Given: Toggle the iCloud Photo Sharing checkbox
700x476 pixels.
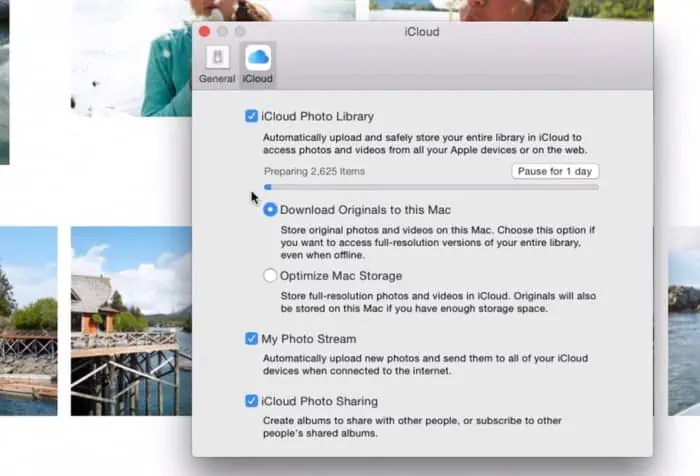Looking at the screenshot, I should point(251,401).
